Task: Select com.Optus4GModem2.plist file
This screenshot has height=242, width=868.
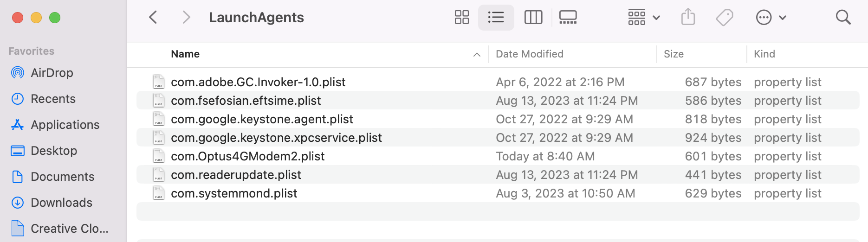Action: point(247,156)
